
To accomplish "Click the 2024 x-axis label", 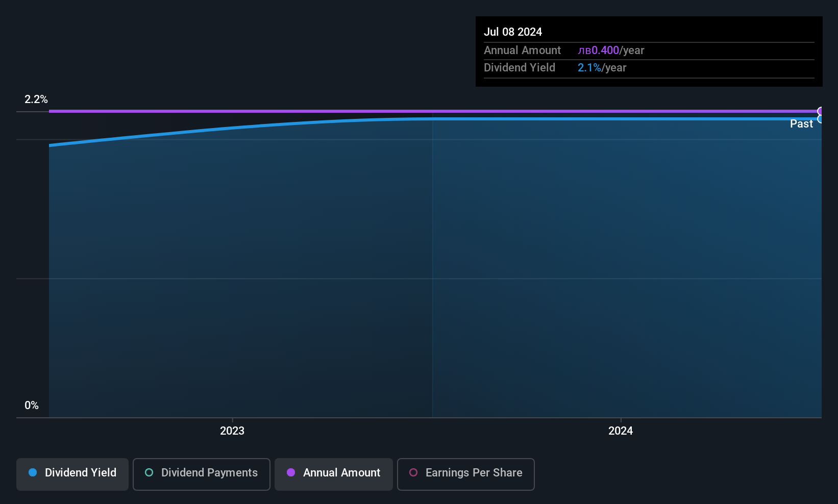I will click(x=621, y=431).
